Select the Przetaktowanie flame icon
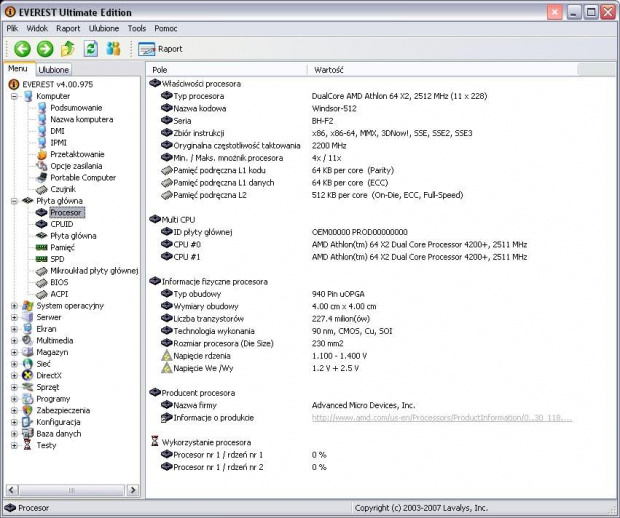The width and height of the screenshot is (620, 518). pos(42,154)
